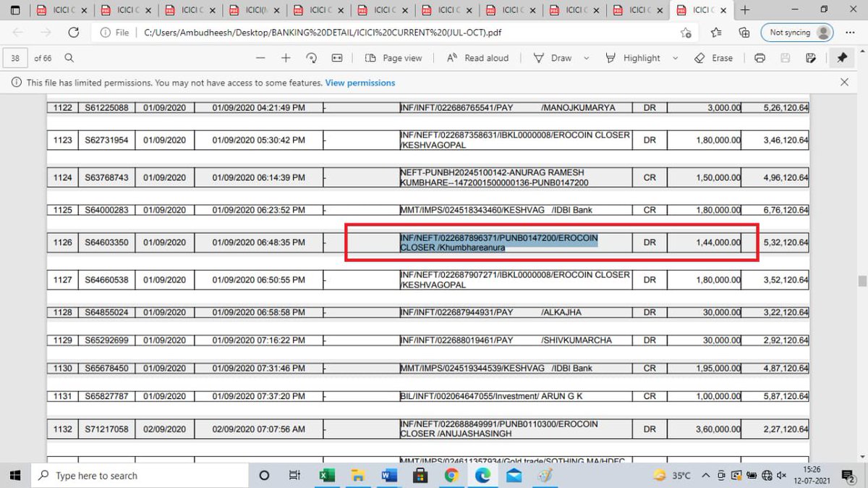The width and height of the screenshot is (868, 488).
Task: Open the tab actions menu icon
Action: tap(15, 10)
